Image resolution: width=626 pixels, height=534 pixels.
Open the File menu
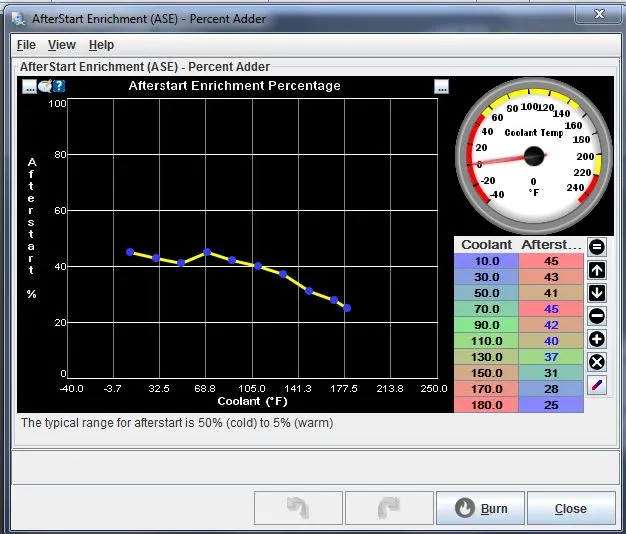26,45
